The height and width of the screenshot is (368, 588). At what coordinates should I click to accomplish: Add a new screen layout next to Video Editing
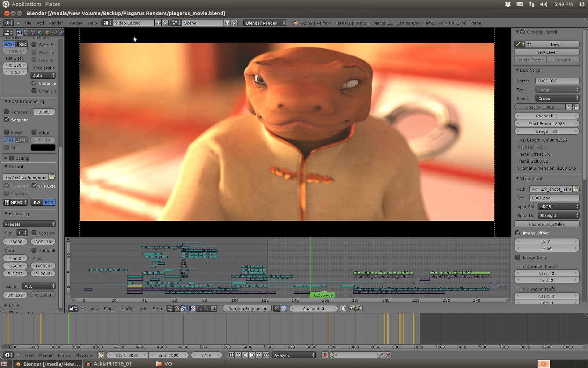coord(158,23)
